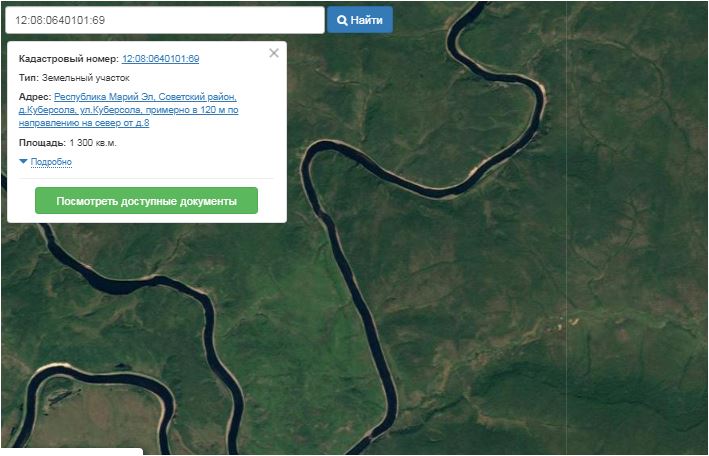Click the blue triangle next to Подробно
Image resolution: width=709 pixels, height=456 pixels.
(x=23, y=162)
